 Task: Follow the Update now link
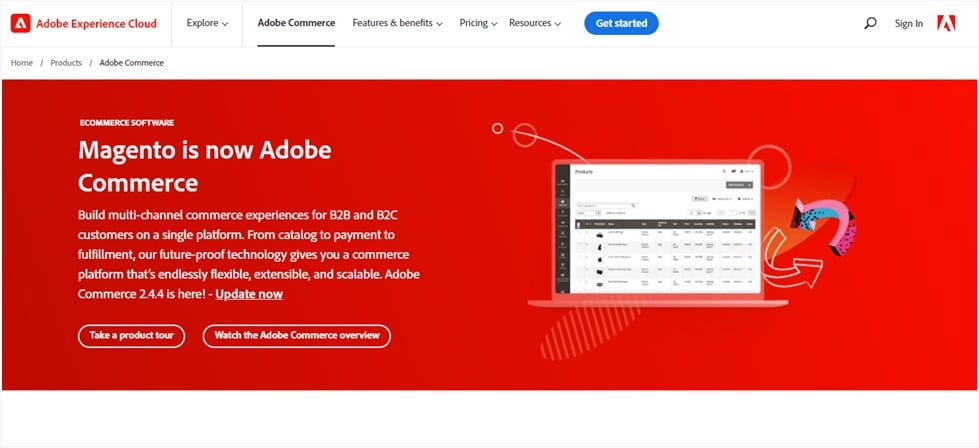(x=249, y=294)
